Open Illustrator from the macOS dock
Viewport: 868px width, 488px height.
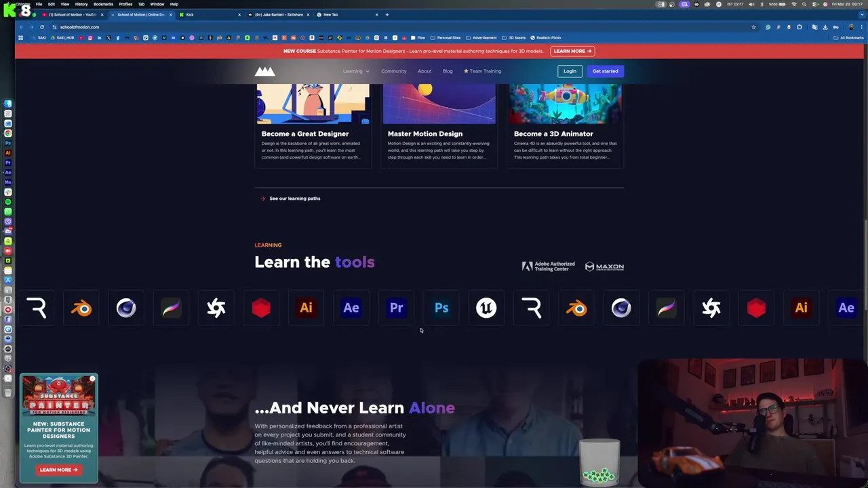(x=8, y=153)
